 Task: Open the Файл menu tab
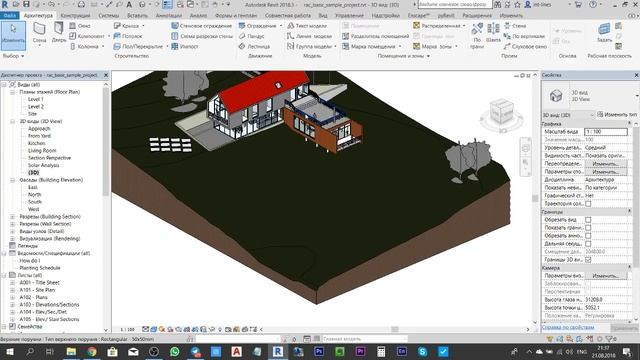[9, 16]
